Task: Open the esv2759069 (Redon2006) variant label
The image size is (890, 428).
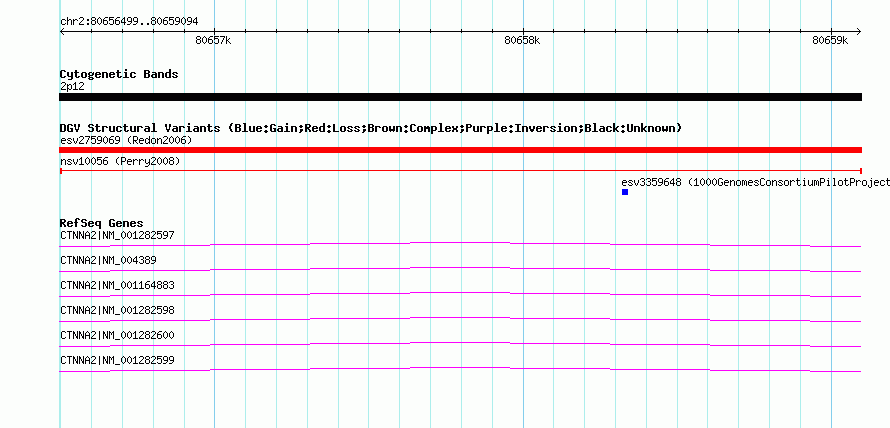Action: coord(126,140)
